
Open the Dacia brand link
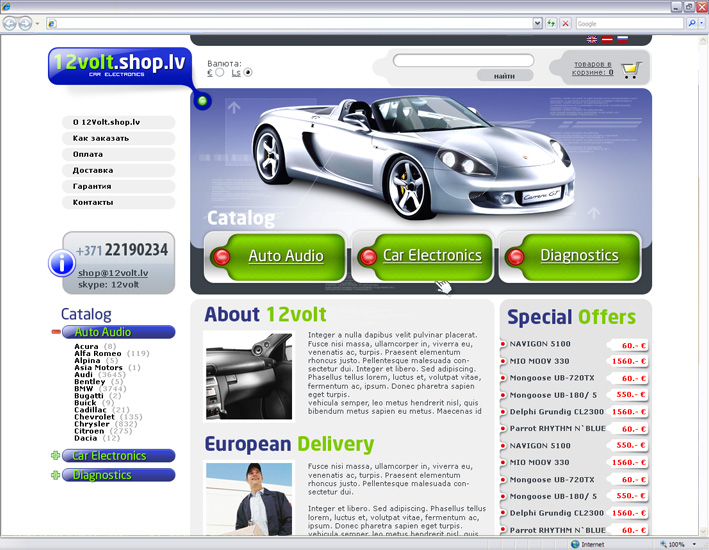pyautogui.click(x=85, y=438)
